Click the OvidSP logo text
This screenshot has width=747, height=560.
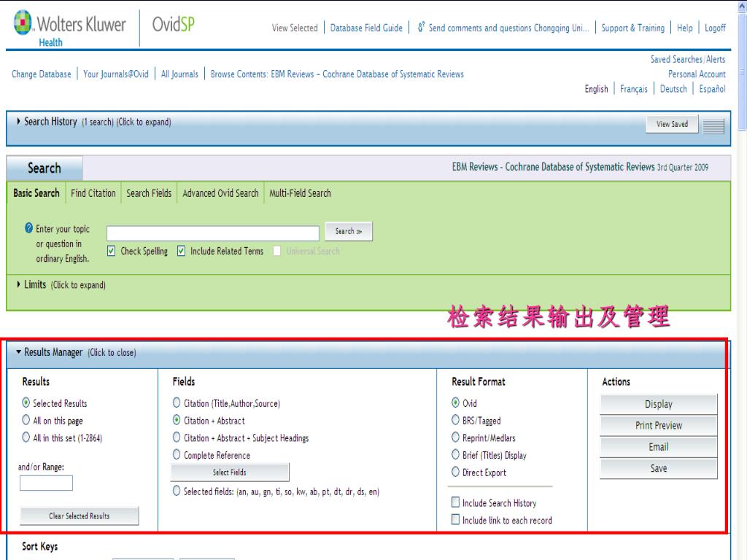tap(174, 24)
